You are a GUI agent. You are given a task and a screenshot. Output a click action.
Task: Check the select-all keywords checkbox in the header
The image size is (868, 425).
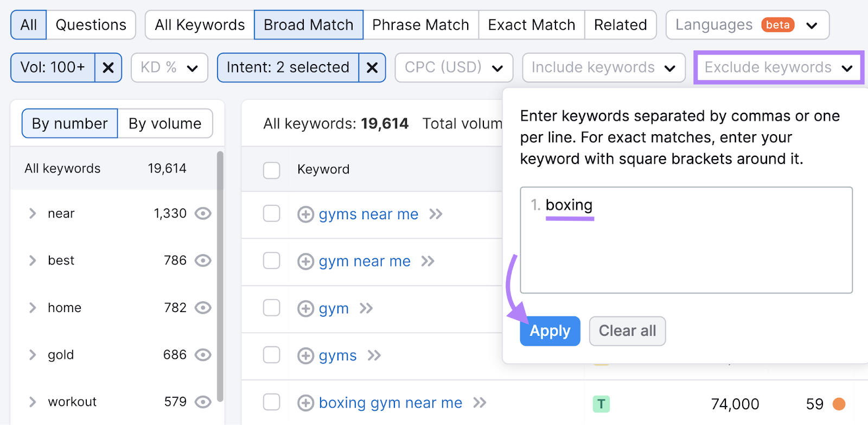[271, 170]
